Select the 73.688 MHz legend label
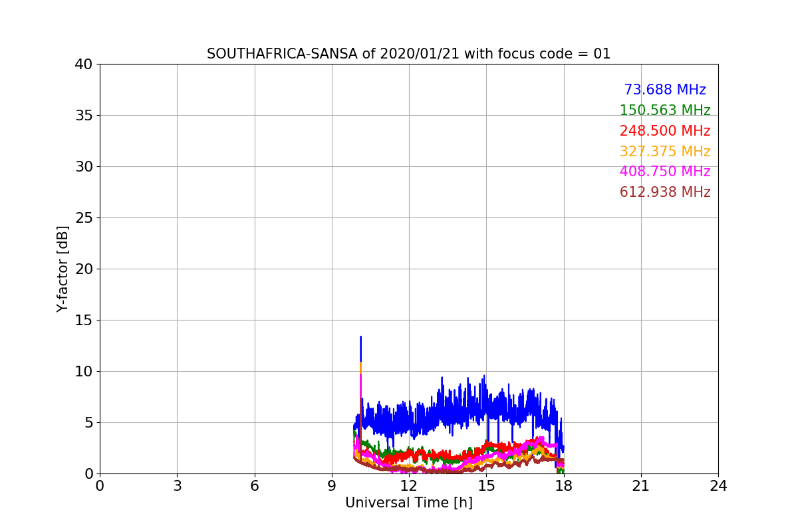Viewport: 798px width, 532px height. [665, 90]
